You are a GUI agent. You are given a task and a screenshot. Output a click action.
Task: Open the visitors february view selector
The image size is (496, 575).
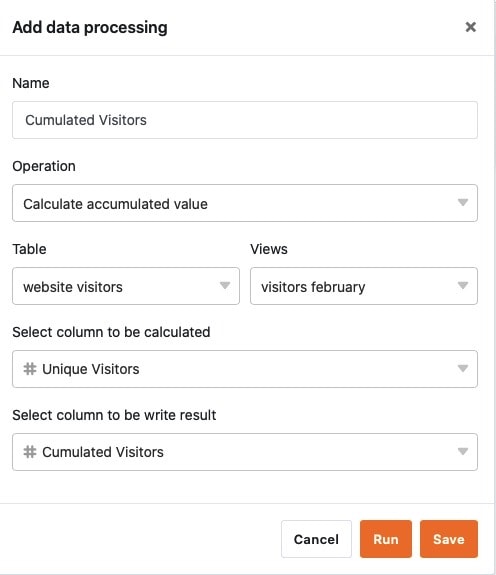[x=364, y=286]
